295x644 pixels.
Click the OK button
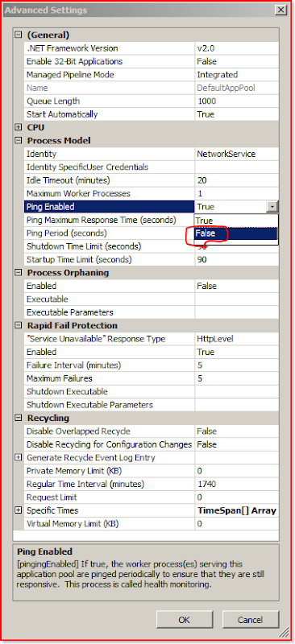pyautogui.click(x=184, y=619)
